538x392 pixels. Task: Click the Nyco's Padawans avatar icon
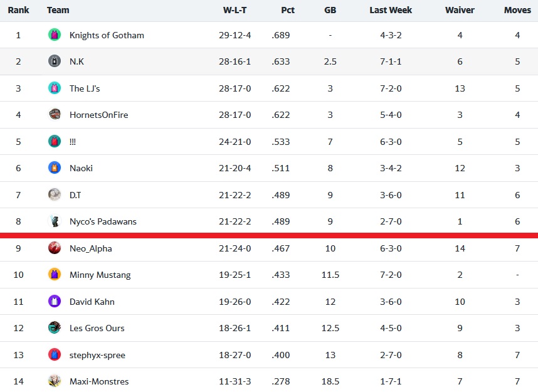click(54, 221)
